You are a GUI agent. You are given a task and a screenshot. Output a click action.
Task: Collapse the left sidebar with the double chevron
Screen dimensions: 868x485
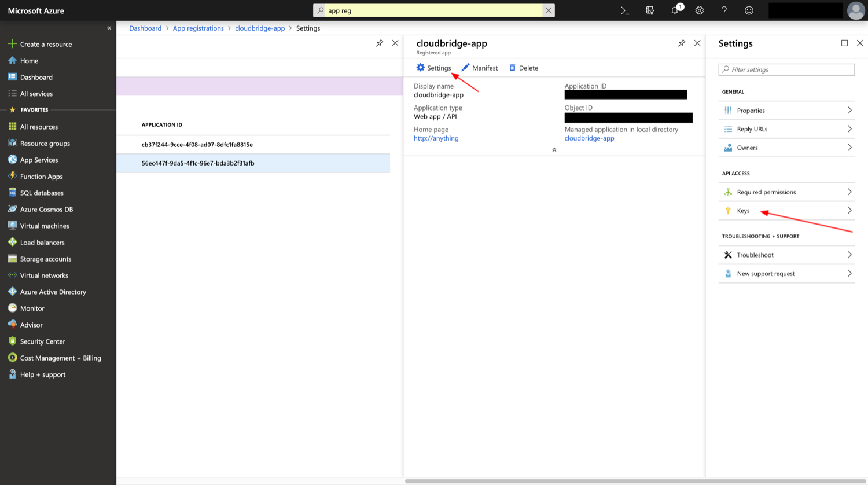(109, 28)
